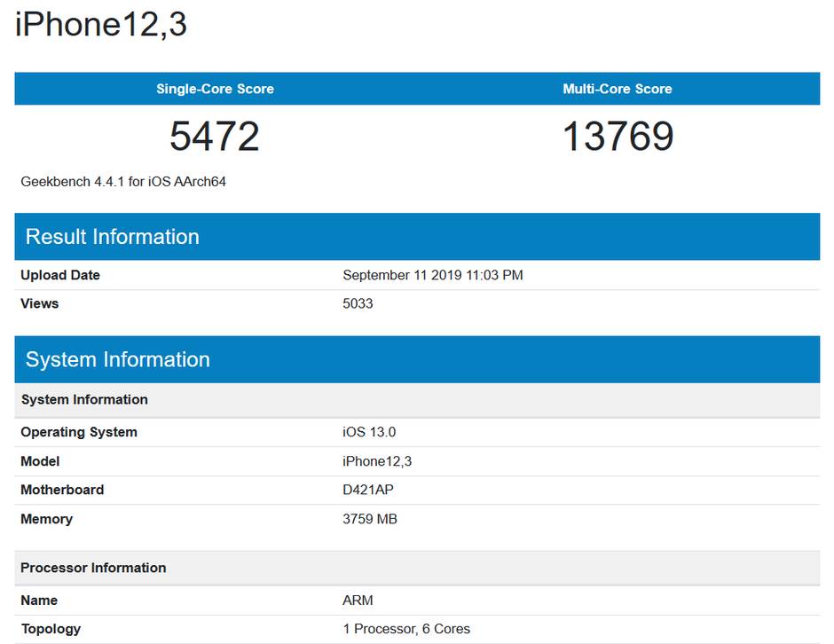Select the Multi-Core Score header

tap(618, 89)
